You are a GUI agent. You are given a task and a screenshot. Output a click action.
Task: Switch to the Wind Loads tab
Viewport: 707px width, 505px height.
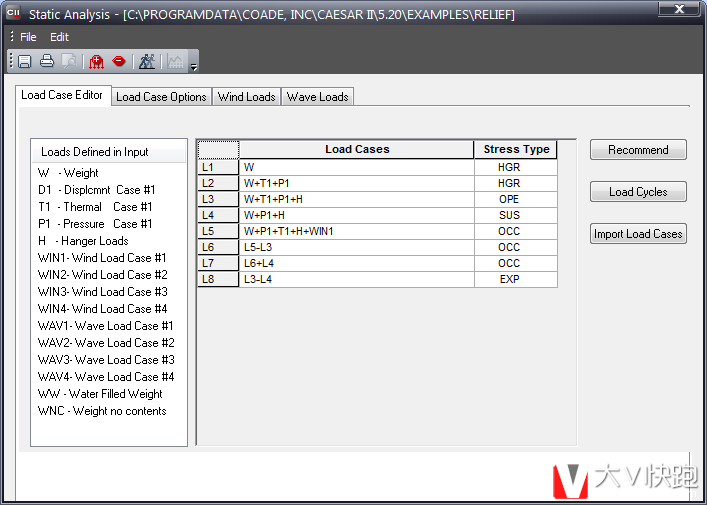tap(246, 97)
